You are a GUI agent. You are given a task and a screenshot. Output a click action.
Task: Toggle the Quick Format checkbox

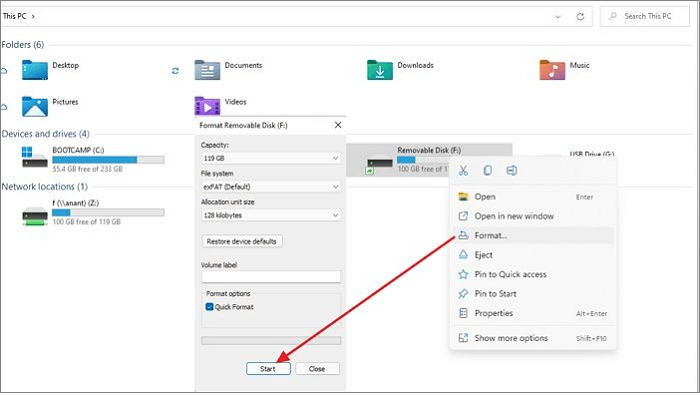point(209,307)
